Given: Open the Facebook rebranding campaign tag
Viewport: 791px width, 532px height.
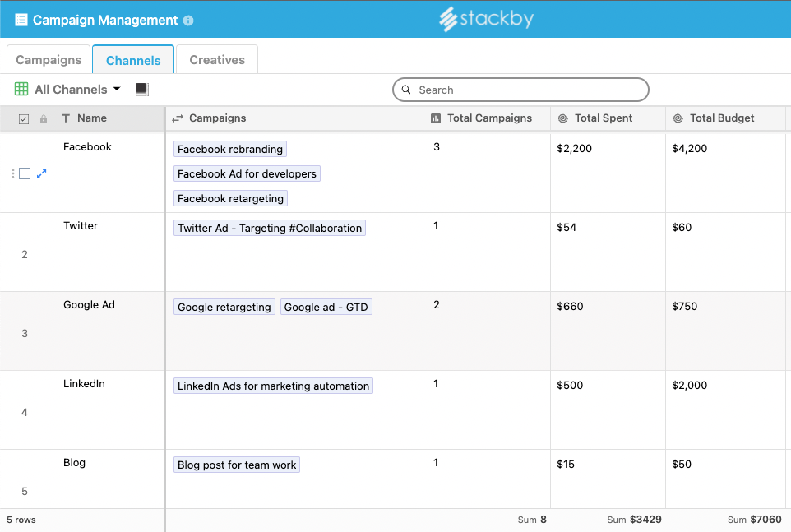Looking at the screenshot, I should click(x=230, y=150).
